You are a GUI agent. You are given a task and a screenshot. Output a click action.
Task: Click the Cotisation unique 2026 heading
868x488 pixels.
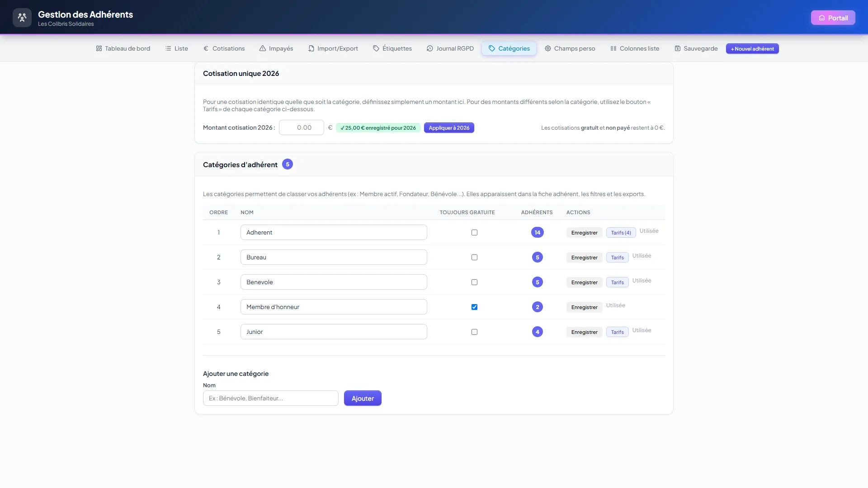click(x=241, y=73)
